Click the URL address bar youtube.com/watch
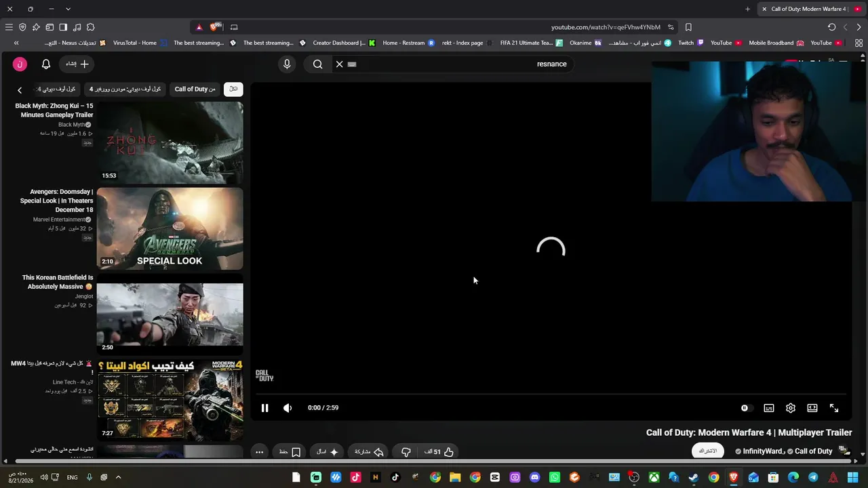The height and width of the screenshot is (488, 868). [606, 27]
